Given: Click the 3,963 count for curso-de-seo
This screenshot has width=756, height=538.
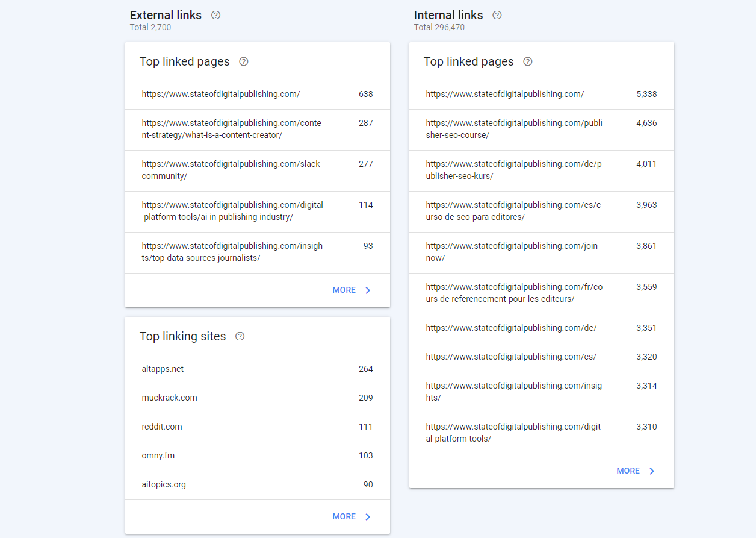Looking at the screenshot, I should coord(646,205).
